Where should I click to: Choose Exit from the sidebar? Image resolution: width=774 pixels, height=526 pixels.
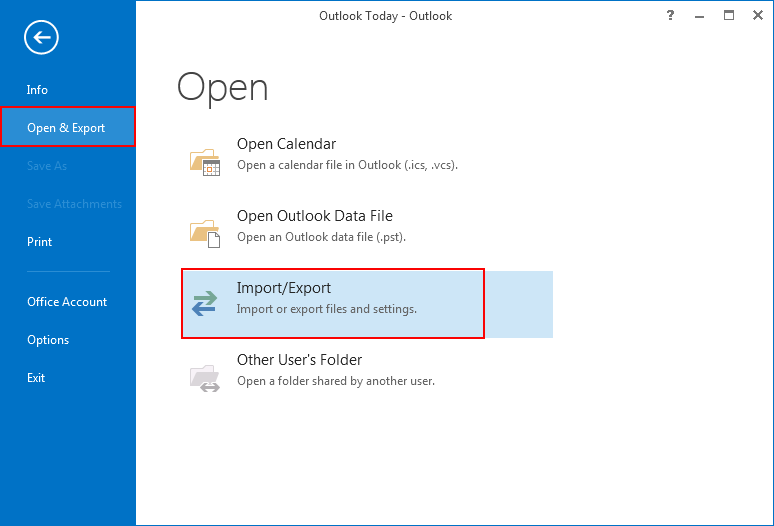point(36,378)
